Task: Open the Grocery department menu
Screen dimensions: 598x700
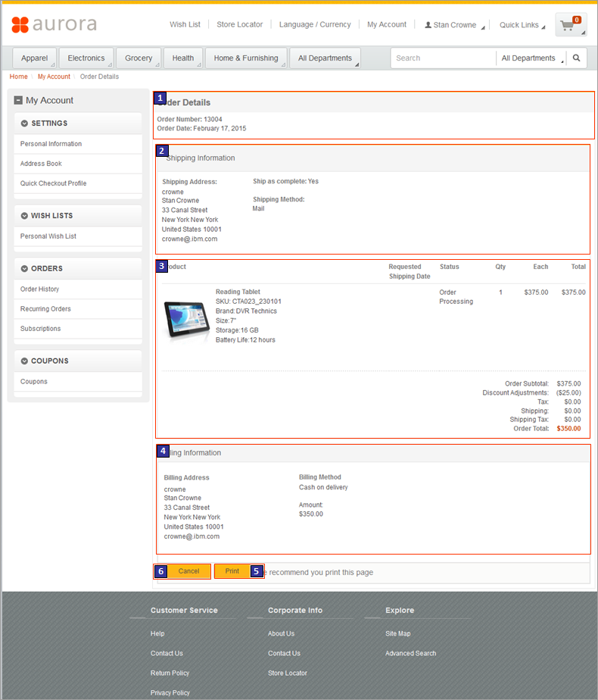Action: 139,58
